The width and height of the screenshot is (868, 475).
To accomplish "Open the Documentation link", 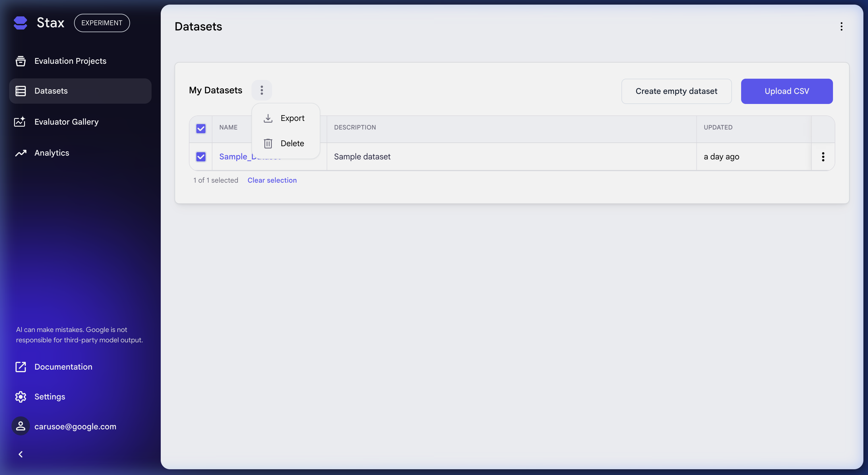I will pos(63,367).
